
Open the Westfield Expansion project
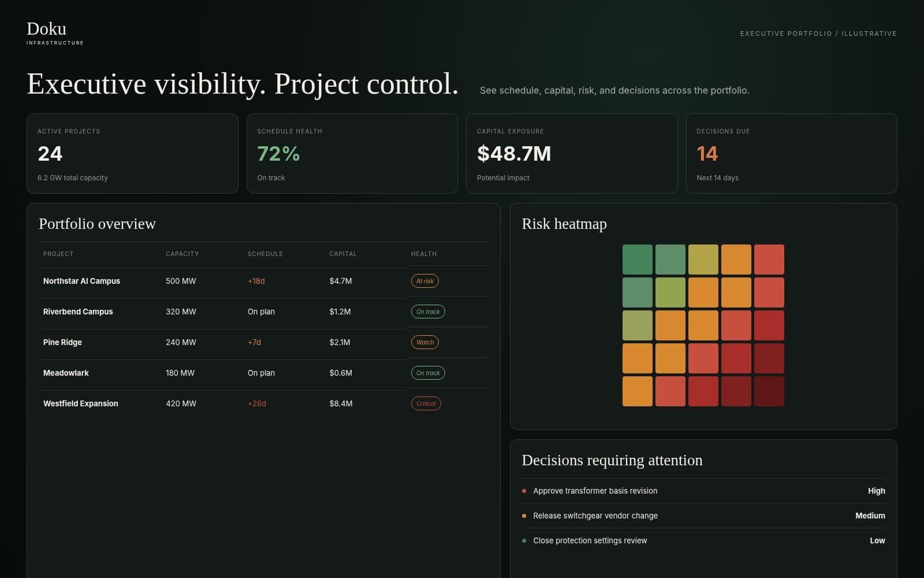pos(80,403)
